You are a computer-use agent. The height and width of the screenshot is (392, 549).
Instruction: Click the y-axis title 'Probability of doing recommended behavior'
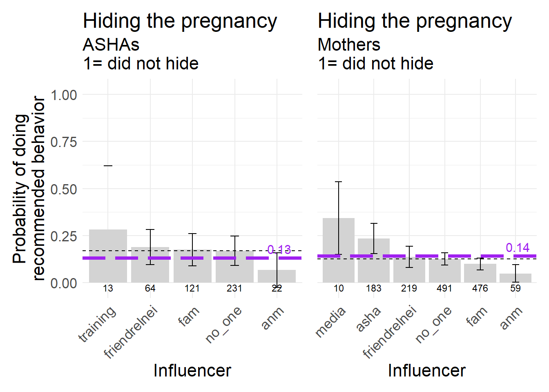pos(29,189)
